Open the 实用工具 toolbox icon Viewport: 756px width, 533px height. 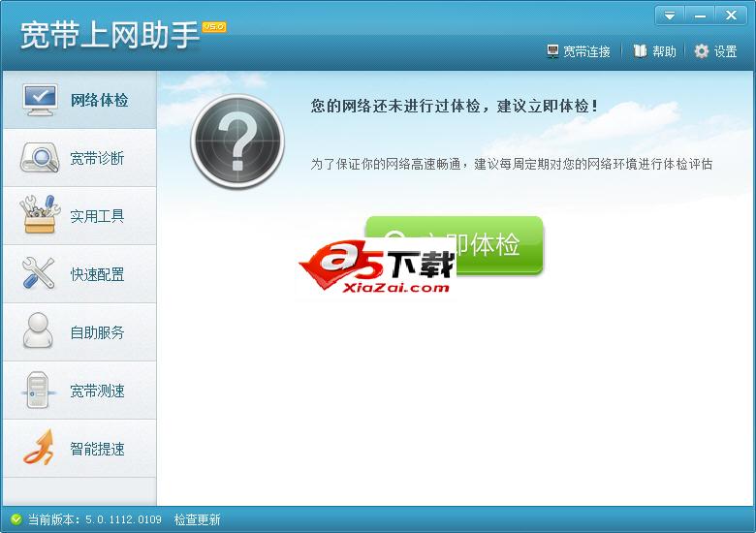[x=40, y=215]
